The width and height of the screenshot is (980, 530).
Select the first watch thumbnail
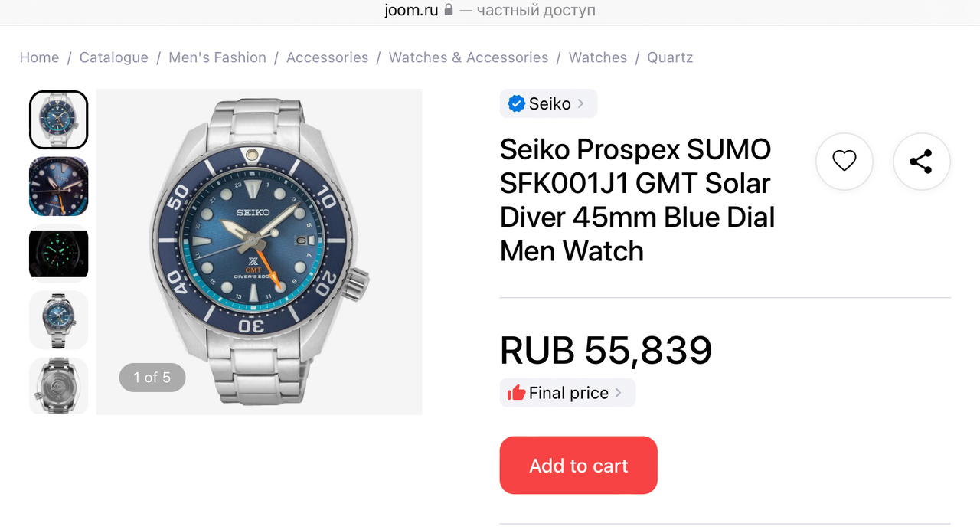59,119
